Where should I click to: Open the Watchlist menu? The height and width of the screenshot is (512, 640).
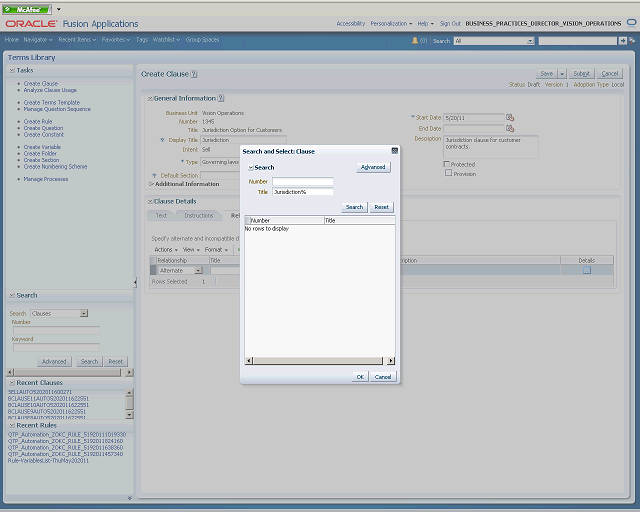coord(166,40)
